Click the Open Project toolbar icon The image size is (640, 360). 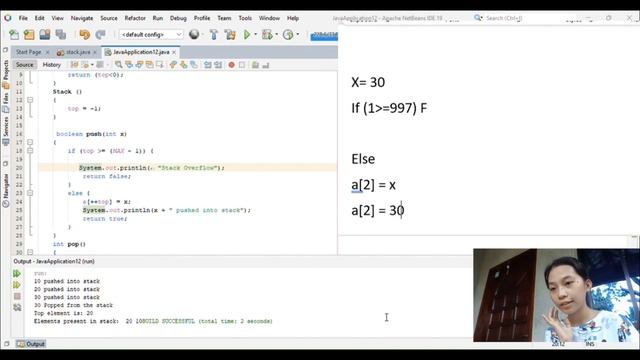[44, 35]
